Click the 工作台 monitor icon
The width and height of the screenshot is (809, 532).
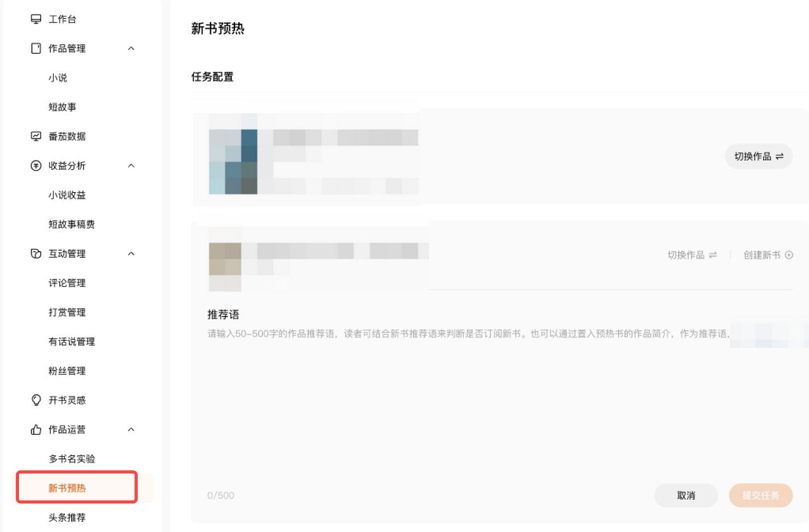(36, 19)
